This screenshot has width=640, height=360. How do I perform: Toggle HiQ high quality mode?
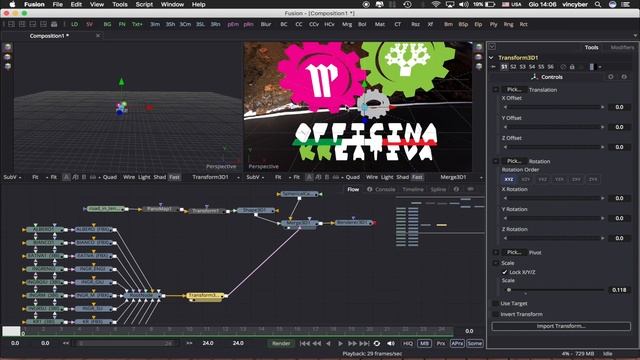click(x=408, y=343)
